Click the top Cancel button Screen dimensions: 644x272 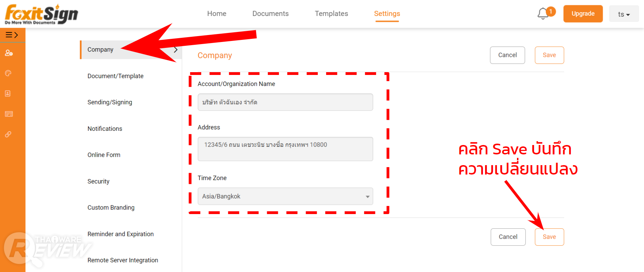(x=507, y=55)
